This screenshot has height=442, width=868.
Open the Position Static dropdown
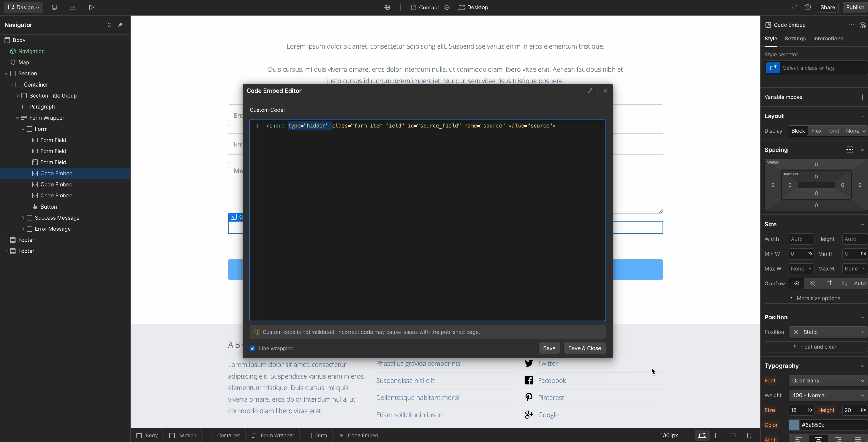(x=828, y=332)
